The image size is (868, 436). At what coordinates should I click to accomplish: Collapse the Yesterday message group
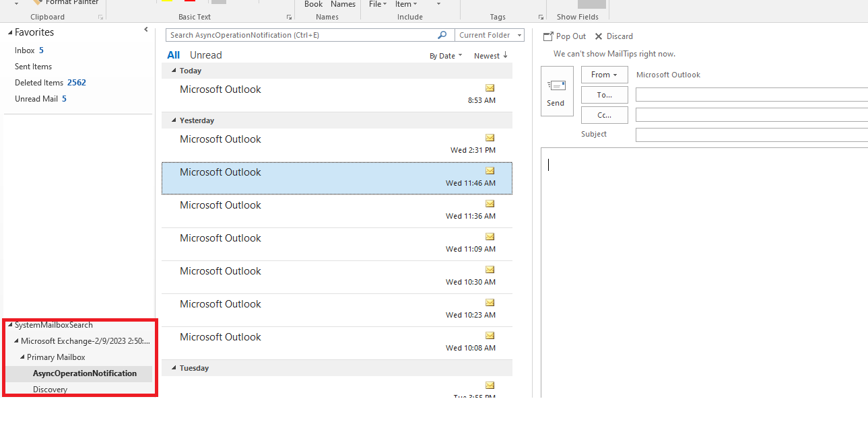point(174,120)
